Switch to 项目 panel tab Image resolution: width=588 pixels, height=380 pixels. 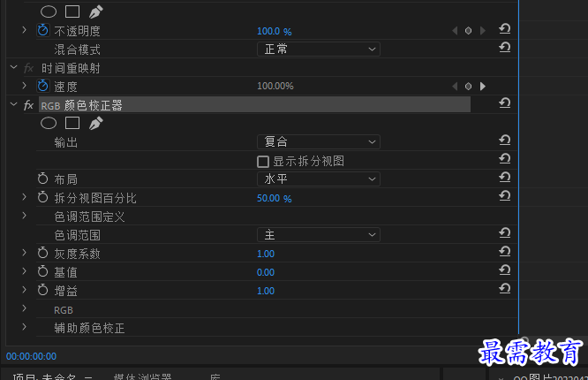[x=44, y=376]
